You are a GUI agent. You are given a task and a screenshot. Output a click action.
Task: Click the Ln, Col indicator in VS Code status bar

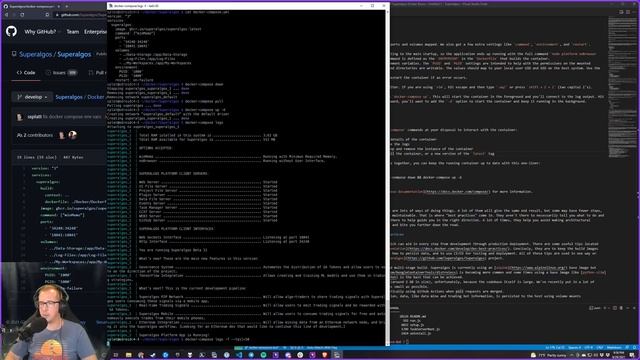[x=555, y=348]
